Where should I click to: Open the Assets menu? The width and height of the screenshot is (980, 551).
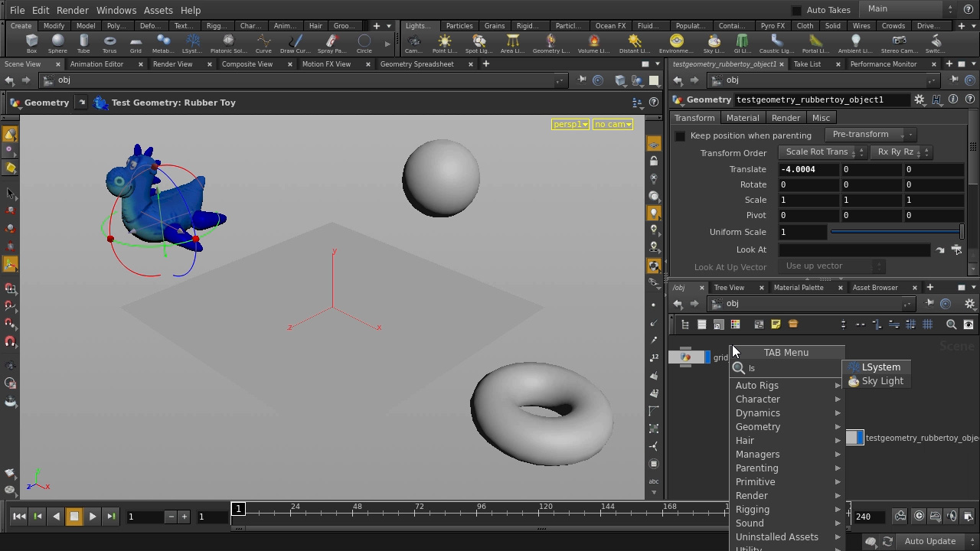(x=158, y=10)
